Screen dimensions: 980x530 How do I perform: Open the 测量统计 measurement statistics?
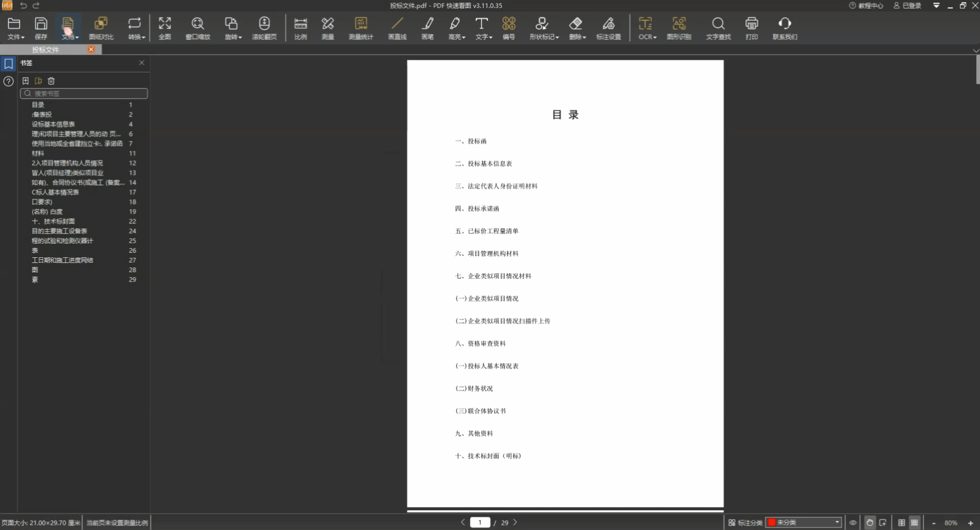361,28
